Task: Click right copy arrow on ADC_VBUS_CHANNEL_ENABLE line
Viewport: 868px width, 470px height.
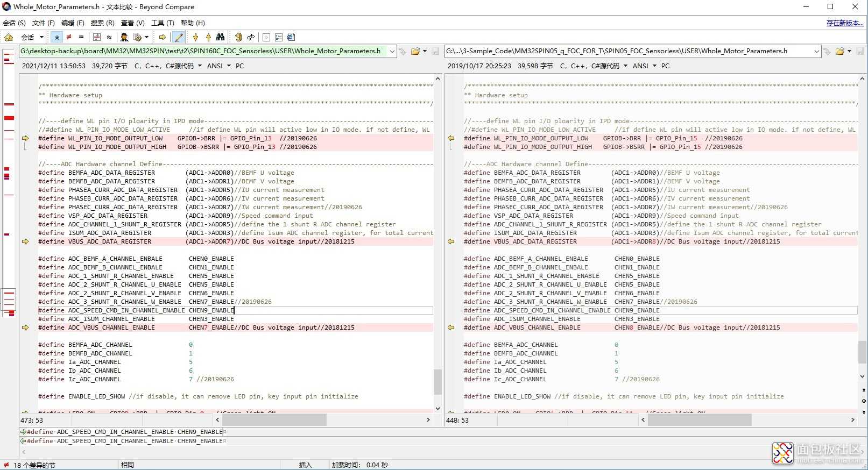Action: point(451,327)
